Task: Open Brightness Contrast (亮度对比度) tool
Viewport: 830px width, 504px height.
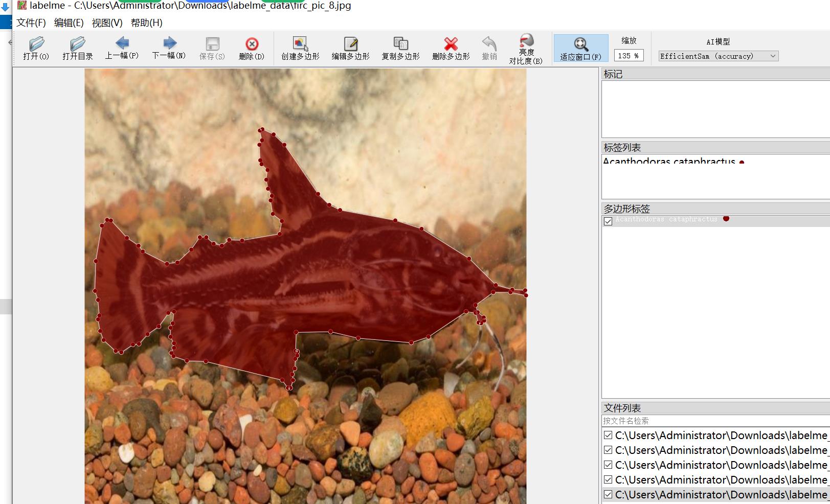Action: (526, 49)
